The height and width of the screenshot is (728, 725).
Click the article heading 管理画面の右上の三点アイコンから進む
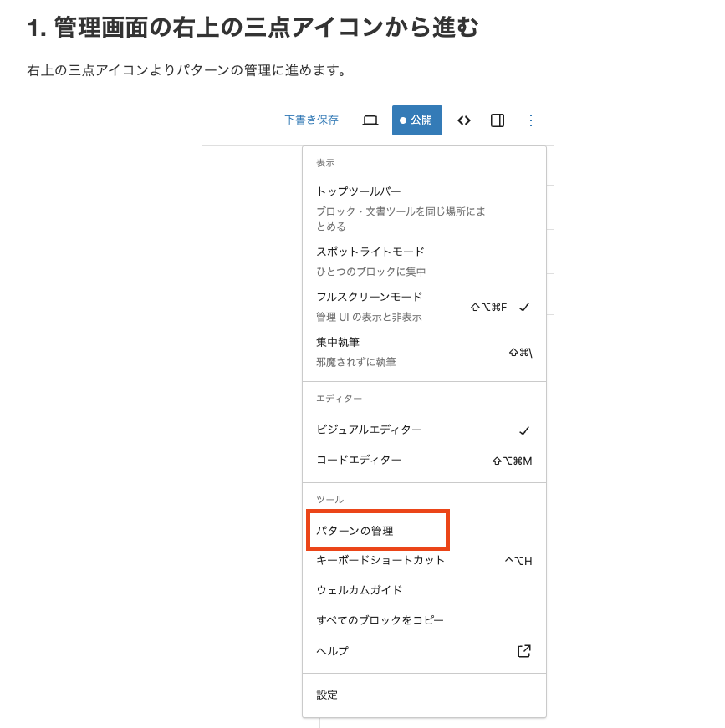pos(253,27)
